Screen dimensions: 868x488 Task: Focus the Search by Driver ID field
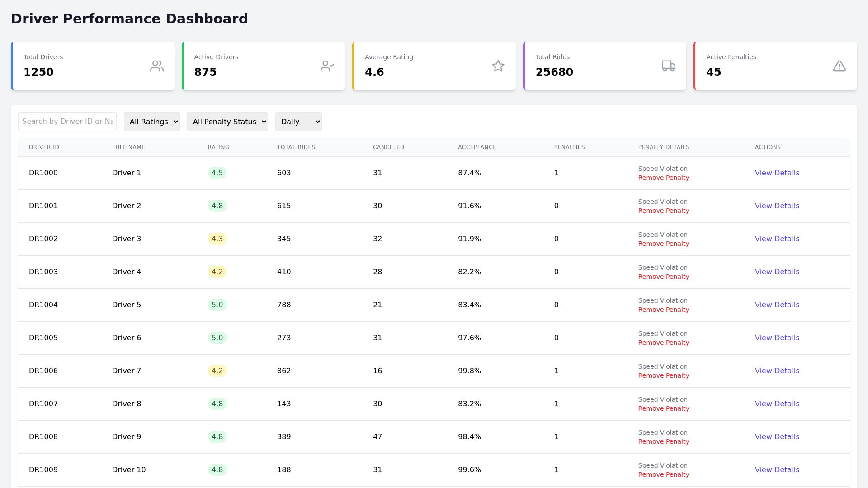click(67, 122)
